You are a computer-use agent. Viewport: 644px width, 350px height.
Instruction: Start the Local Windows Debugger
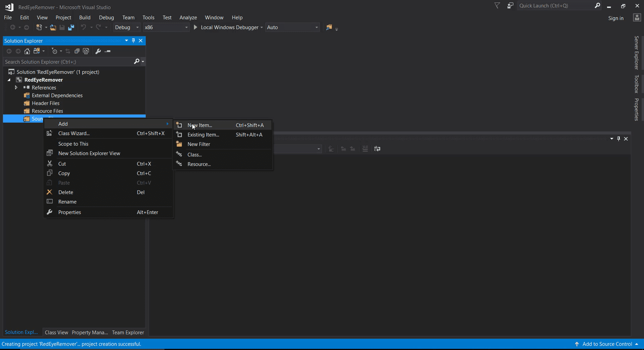229,27
